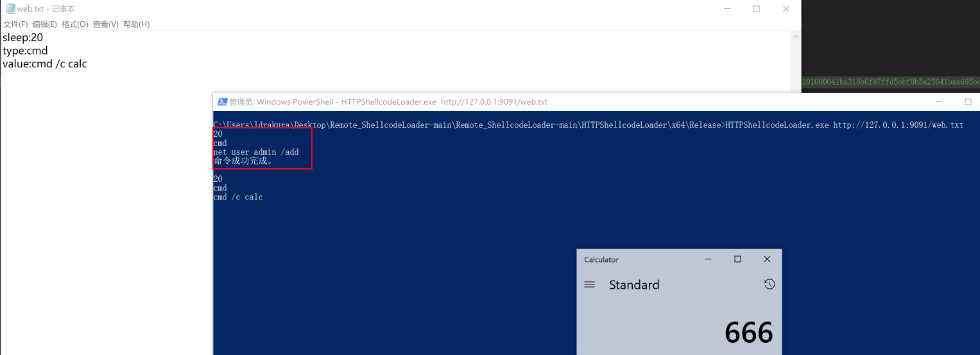Open the 查看(V) menu in Notepad
This screenshot has width=980, height=355.
(106, 24)
